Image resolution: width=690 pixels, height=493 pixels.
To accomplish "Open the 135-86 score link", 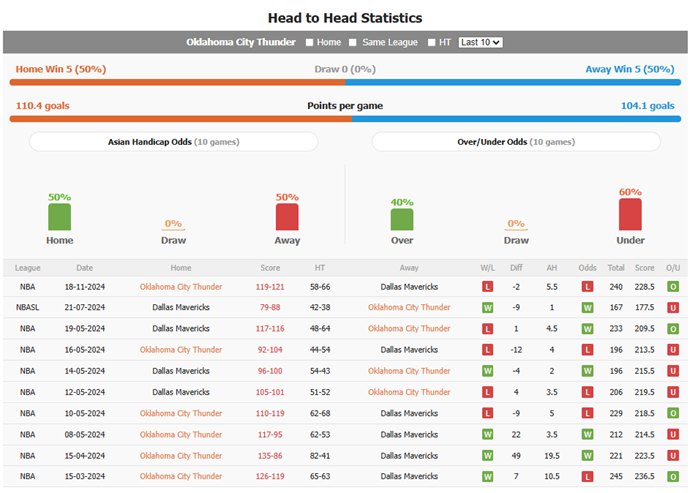I will (270, 456).
